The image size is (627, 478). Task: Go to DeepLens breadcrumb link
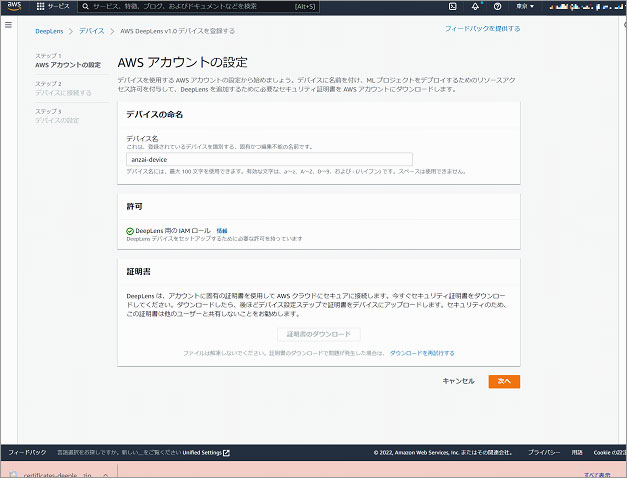tap(49, 31)
